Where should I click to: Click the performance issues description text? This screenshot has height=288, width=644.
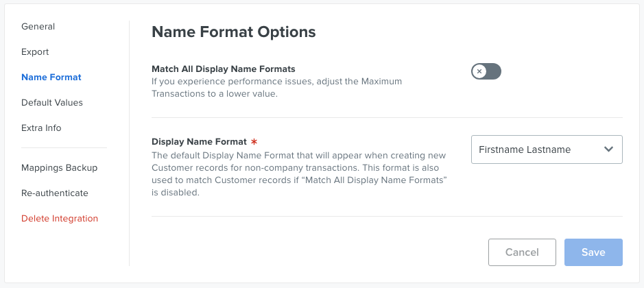pos(277,88)
